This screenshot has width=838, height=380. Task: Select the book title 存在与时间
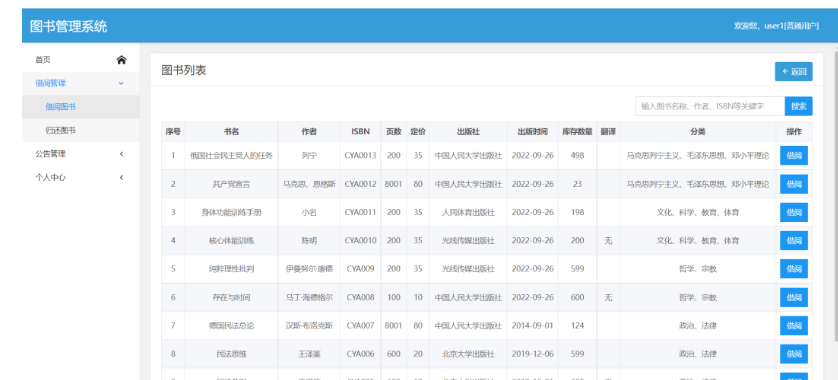[x=231, y=297]
